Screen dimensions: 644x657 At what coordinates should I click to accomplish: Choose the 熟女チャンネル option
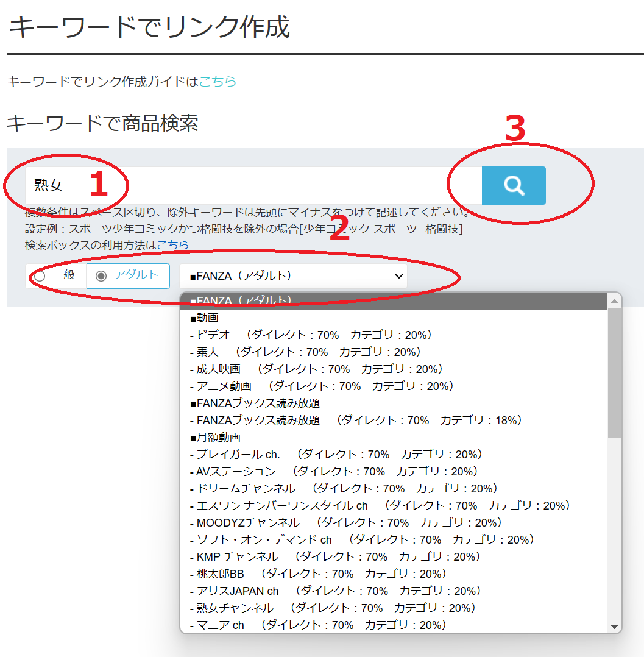pyautogui.click(x=336, y=608)
